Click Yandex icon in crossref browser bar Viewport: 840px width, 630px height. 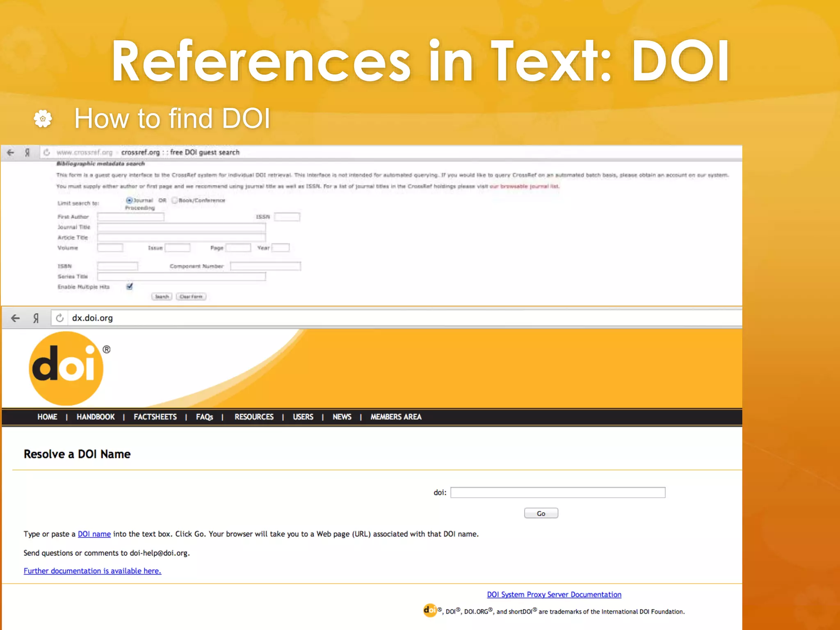click(x=27, y=153)
